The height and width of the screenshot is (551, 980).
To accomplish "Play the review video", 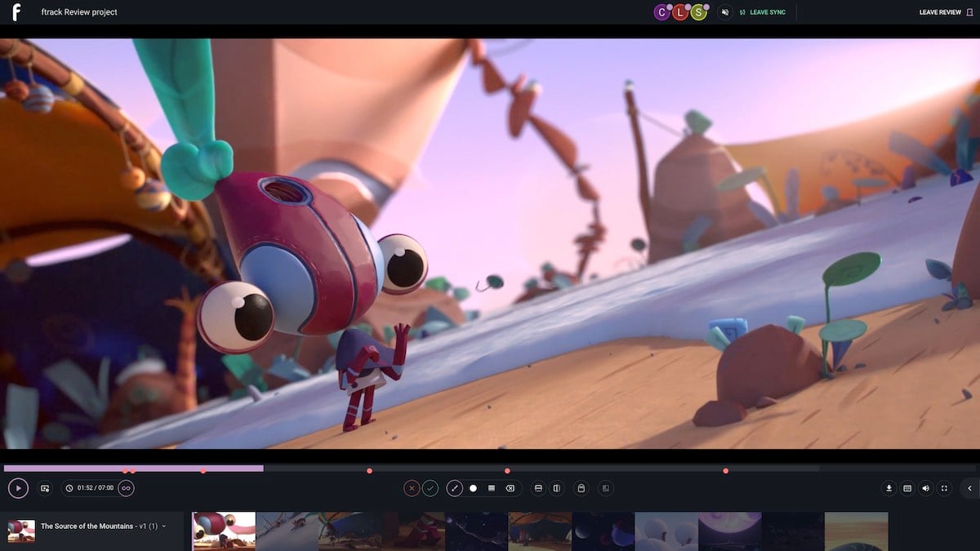I will click(x=18, y=488).
